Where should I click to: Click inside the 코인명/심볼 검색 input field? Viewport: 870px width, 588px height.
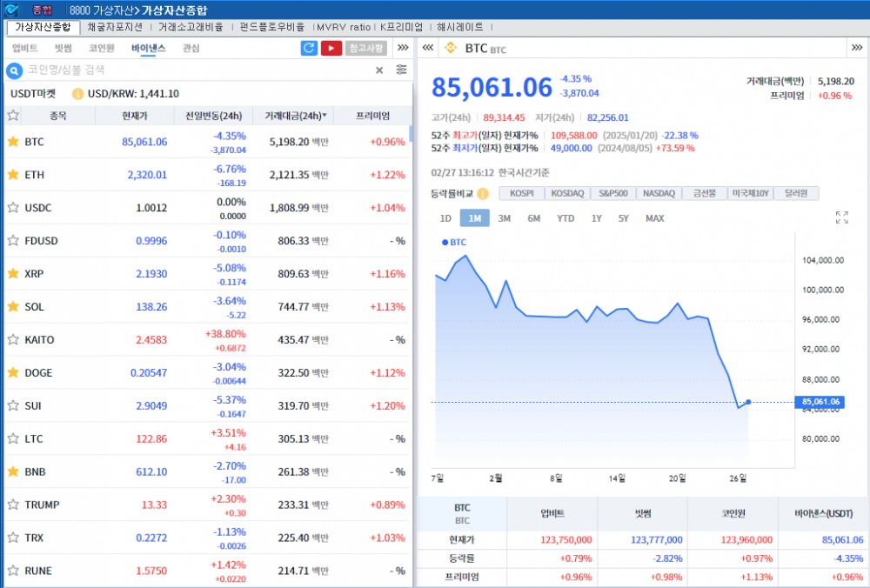pyautogui.click(x=130, y=70)
